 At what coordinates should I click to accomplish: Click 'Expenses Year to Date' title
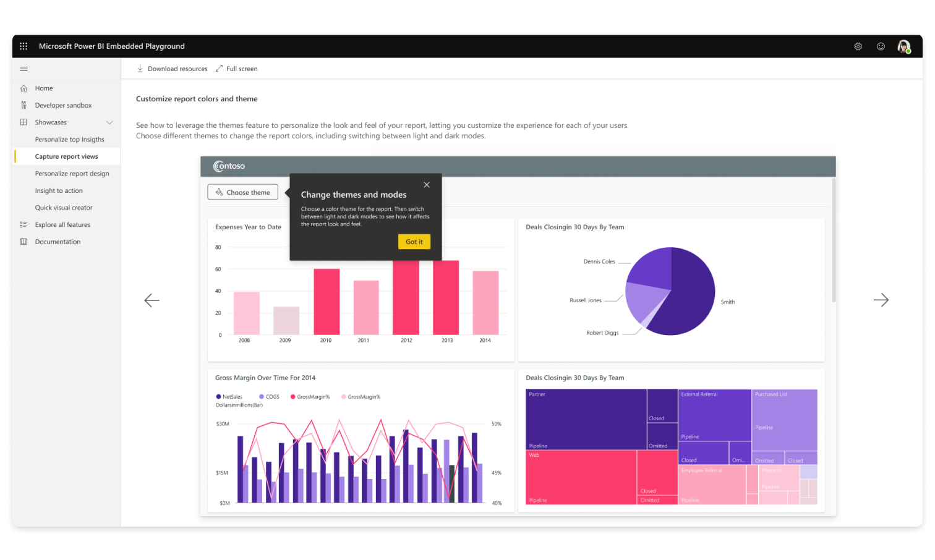pos(248,227)
